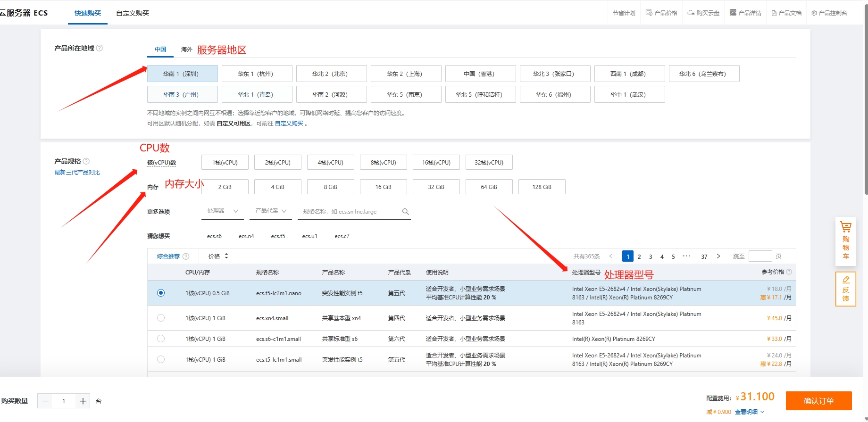The height and width of the screenshot is (422, 868).
Task: Click the help icon beside 产品规格
Action: click(x=86, y=161)
